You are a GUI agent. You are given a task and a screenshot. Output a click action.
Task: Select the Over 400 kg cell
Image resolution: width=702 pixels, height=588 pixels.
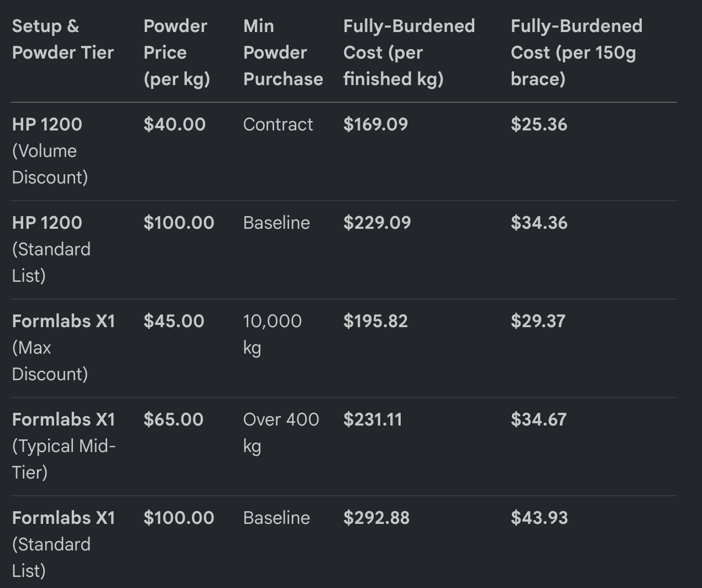[281, 433]
